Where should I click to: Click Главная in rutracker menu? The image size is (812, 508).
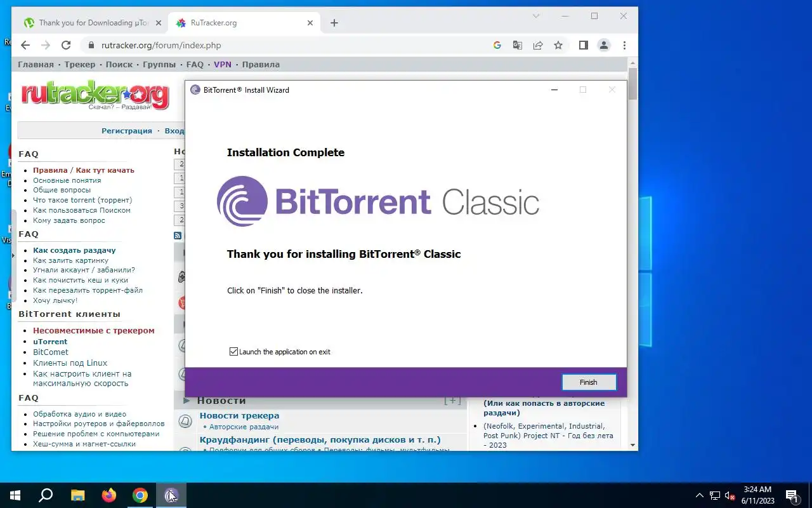coord(36,64)
